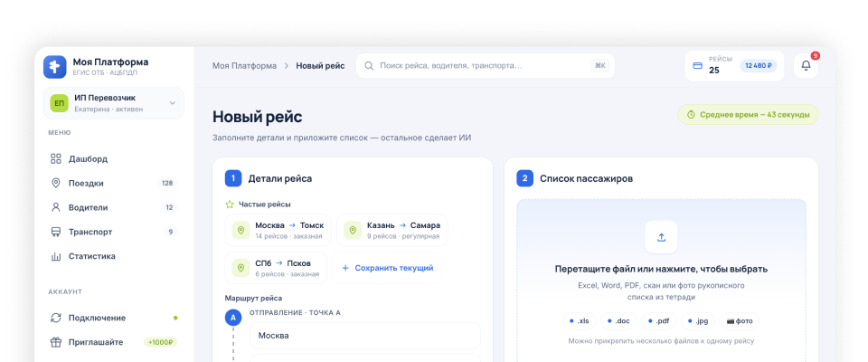This screenshot has width=868, height=362.
Task: Click the Рейсы 25 counter
Action: coord(721,65)
